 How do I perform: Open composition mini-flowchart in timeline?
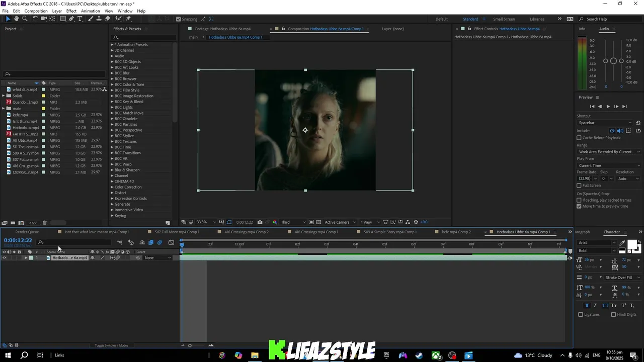click(120, 242)
